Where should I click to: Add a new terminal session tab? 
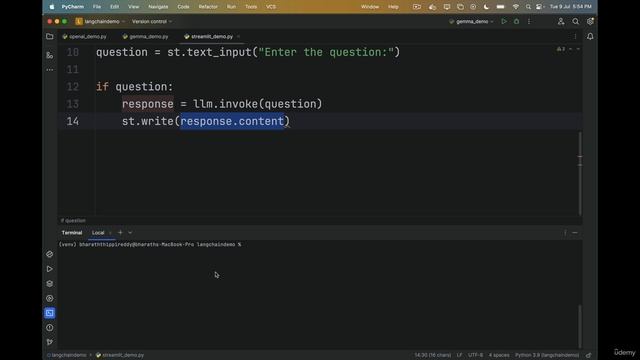120,233
